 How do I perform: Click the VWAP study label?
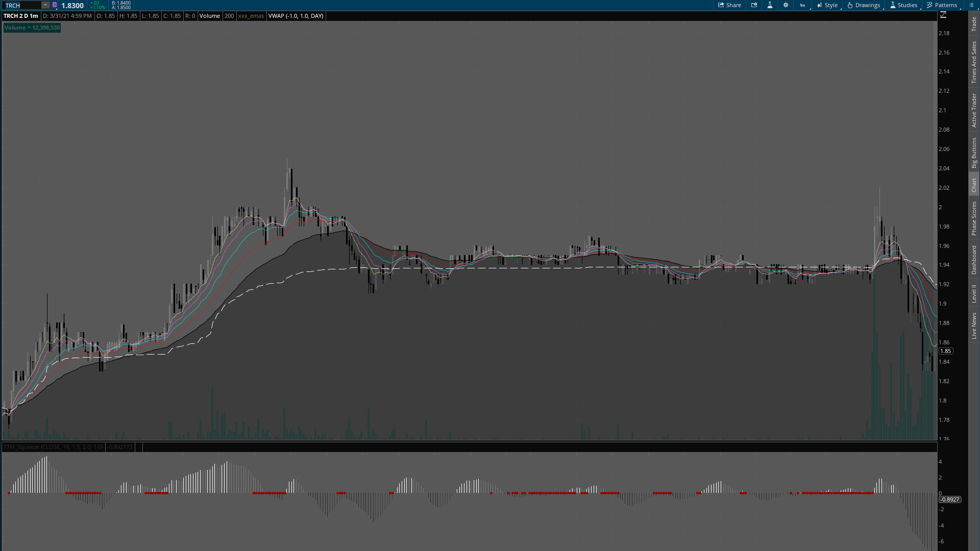click(x=296, y=16)
